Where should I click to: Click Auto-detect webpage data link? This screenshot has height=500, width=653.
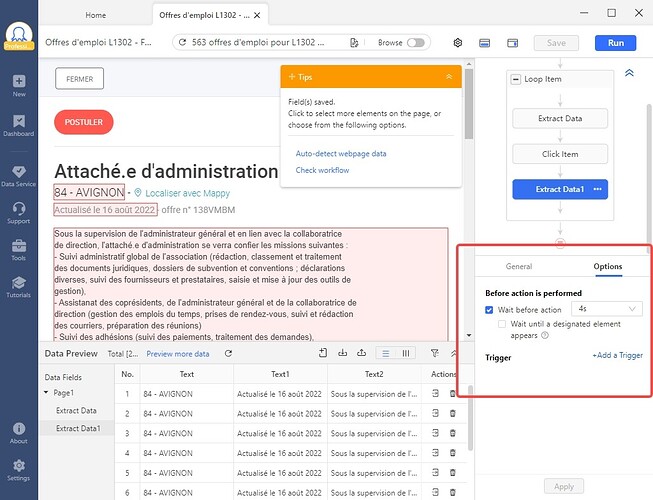(341, 154)
